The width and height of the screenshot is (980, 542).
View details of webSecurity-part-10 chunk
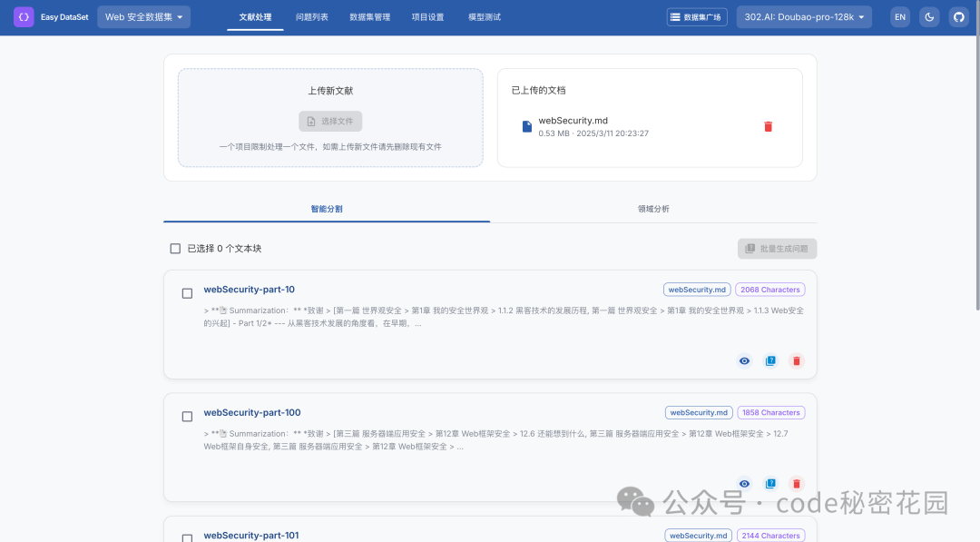(744, 360)
